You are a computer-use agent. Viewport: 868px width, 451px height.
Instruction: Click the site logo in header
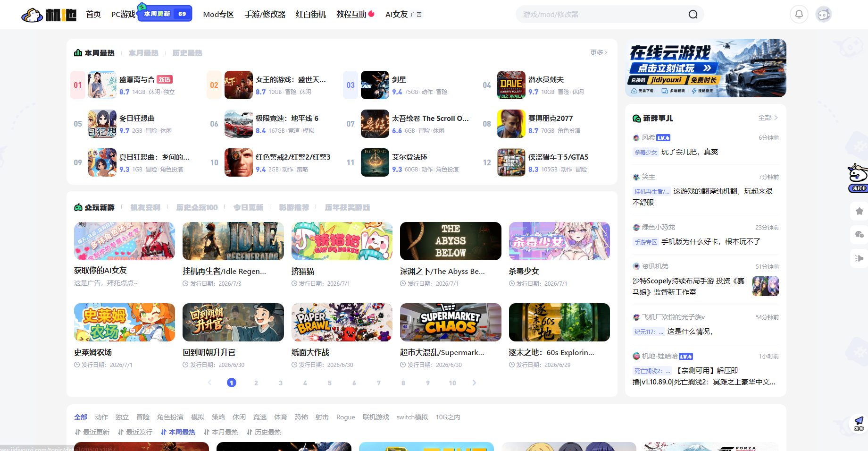(49, 15)
